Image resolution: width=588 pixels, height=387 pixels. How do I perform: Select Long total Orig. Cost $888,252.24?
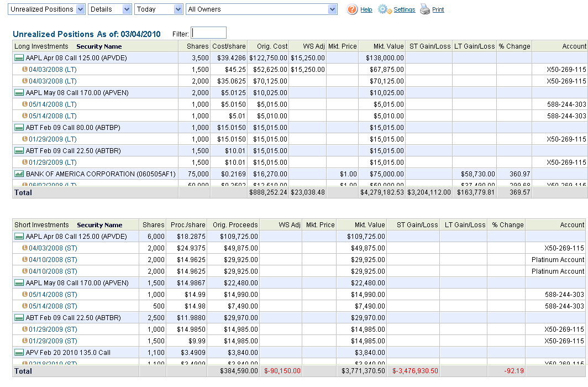268,192
